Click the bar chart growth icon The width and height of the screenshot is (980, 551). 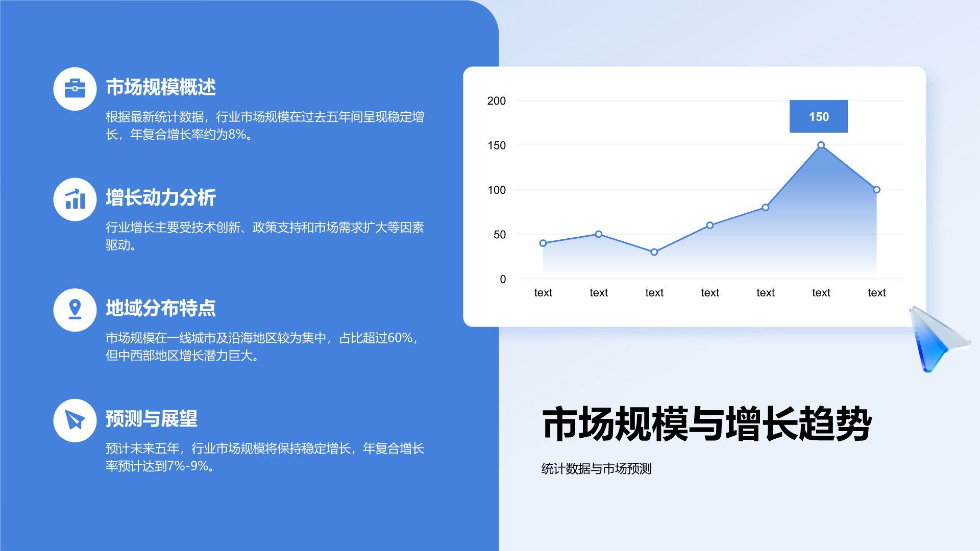click(x=75, y=199)
